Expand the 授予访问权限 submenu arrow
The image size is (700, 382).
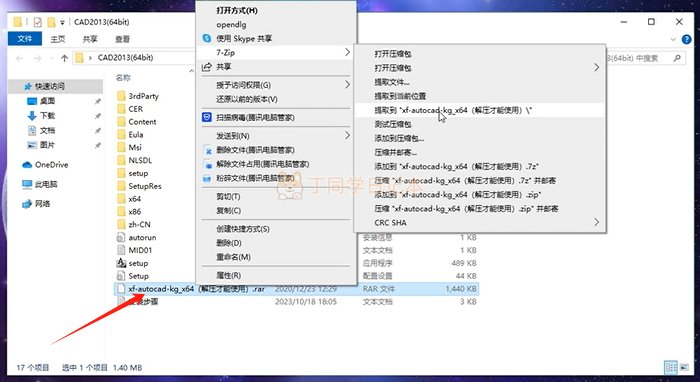click(347, 85)
